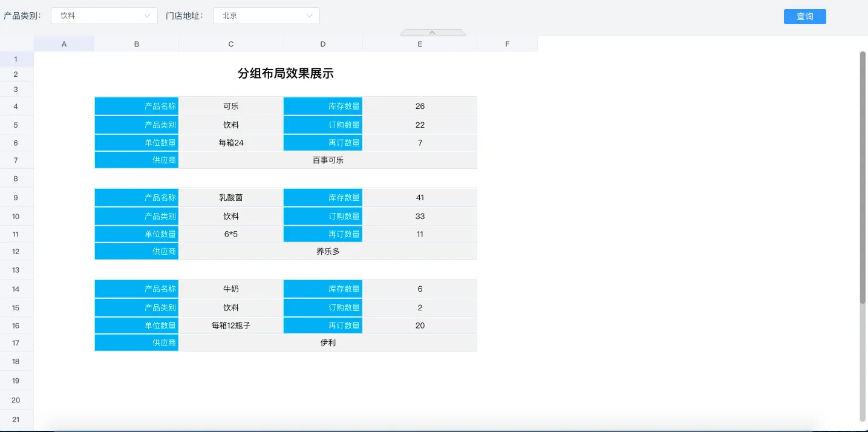This screenshot has height=432, width=868.
Task: Click the 查询 button
Action: click(804, 16)
